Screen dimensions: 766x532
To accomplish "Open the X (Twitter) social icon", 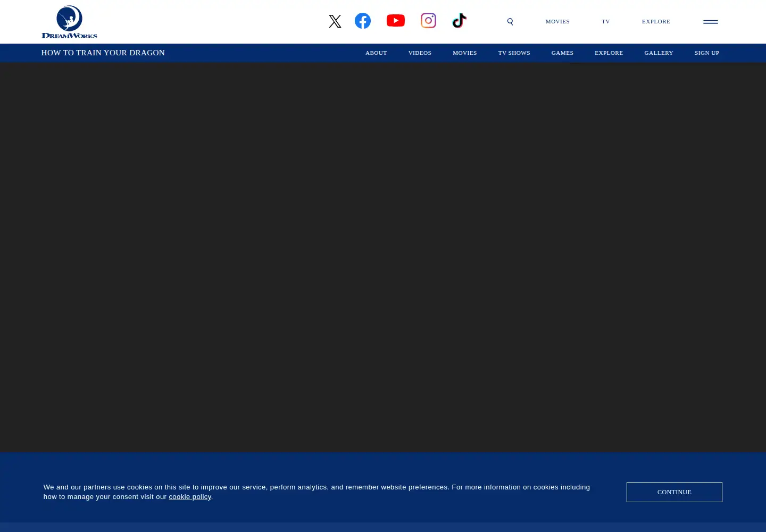I will click(x=335, y=21).
